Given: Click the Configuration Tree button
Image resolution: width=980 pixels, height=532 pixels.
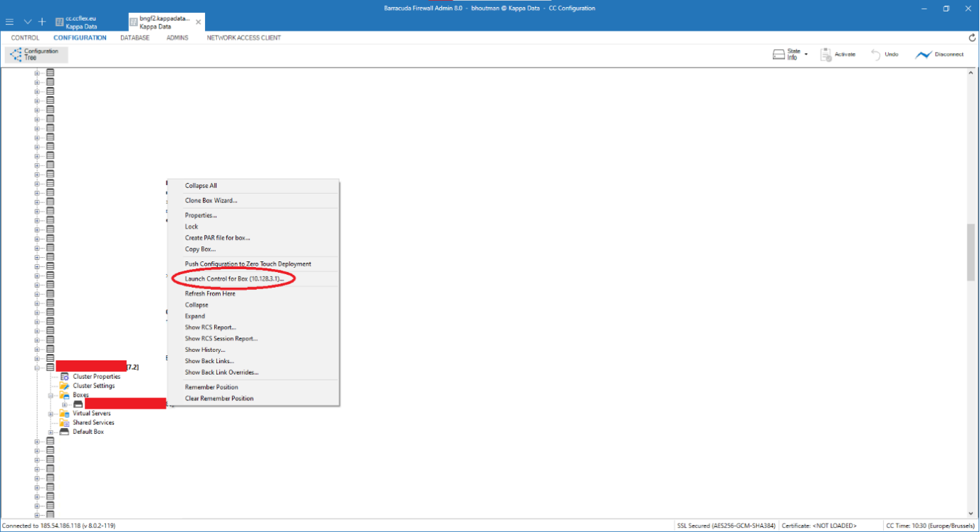Looking at the screenshot, I should point(36,55).
